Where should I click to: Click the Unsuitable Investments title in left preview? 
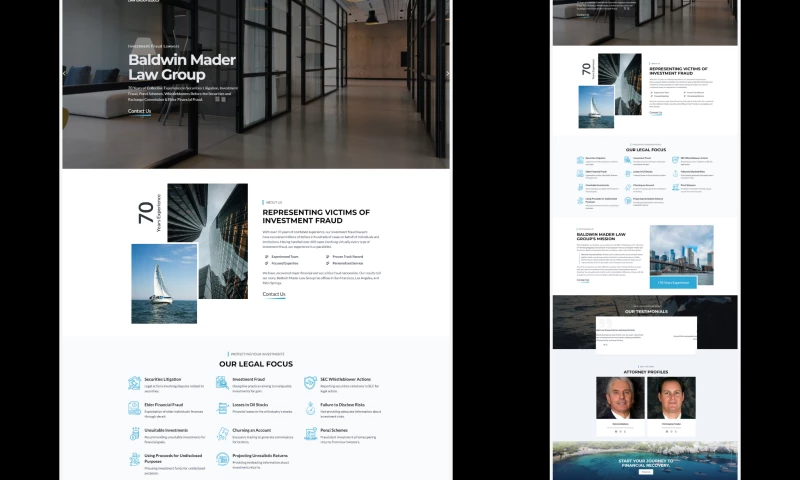[166, 430]
